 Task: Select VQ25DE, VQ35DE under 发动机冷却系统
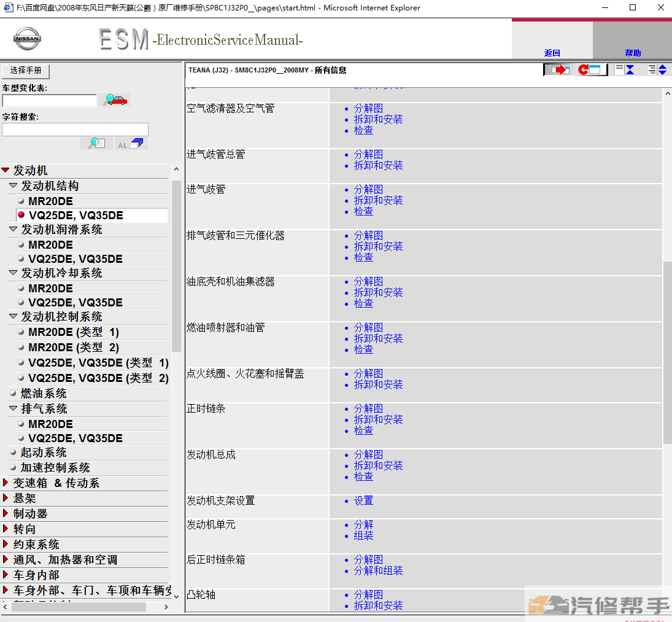75,302
